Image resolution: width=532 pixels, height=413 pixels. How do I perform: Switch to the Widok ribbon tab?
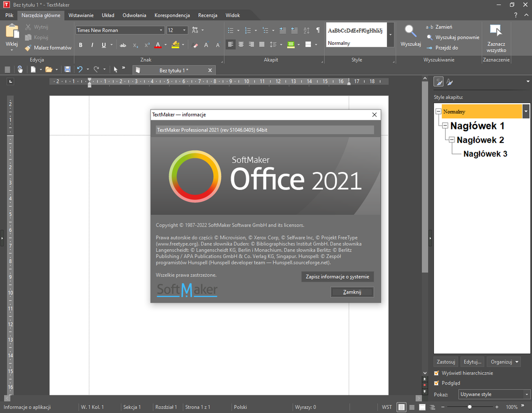click(x=233, y=15)
